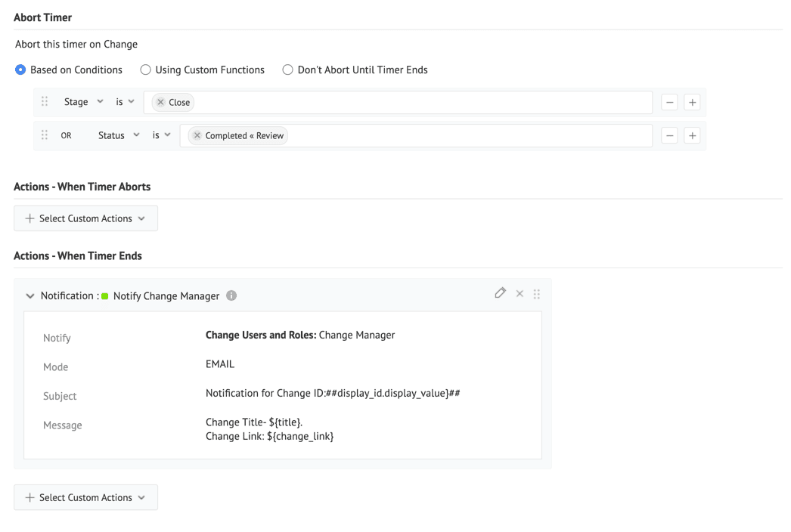Delete the Status condition row with minus
The width and height of the screenshot is (791, 532).
point(669,135)
